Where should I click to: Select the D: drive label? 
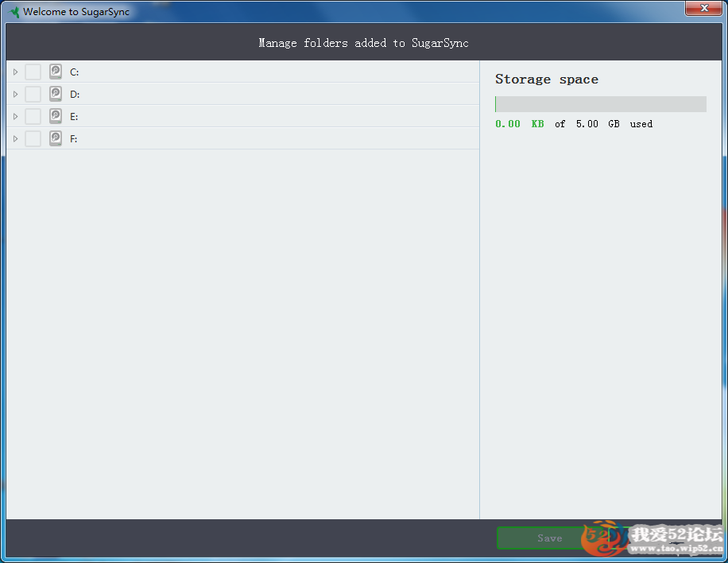75,95
